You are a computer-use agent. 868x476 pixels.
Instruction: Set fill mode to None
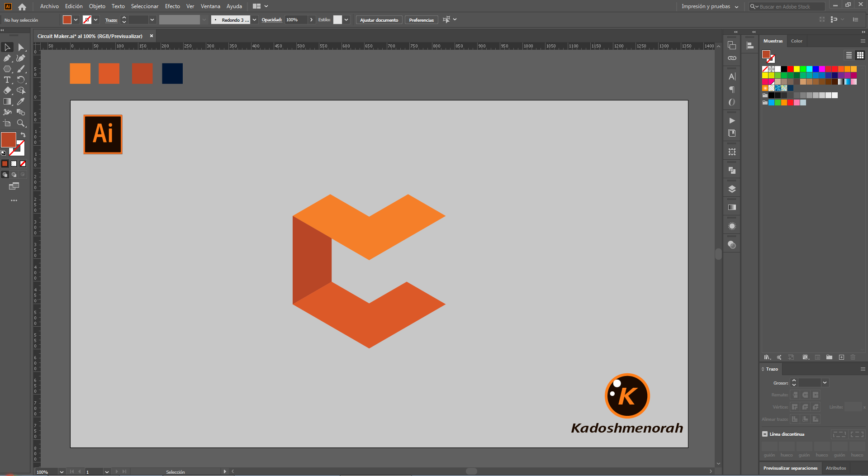tap(23, 164)
